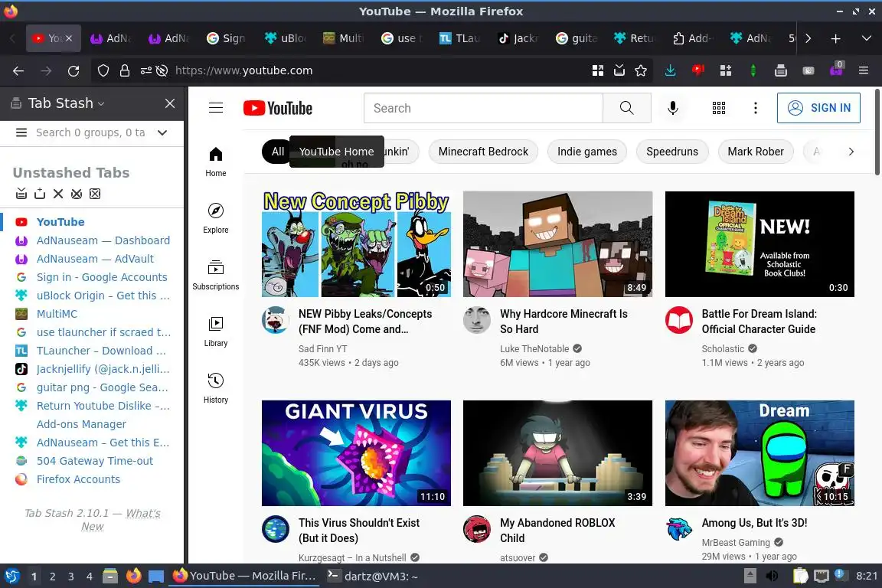Switch to the MultiMC browser tab
This screenshot has width=882, height=588.
point(342,39)
